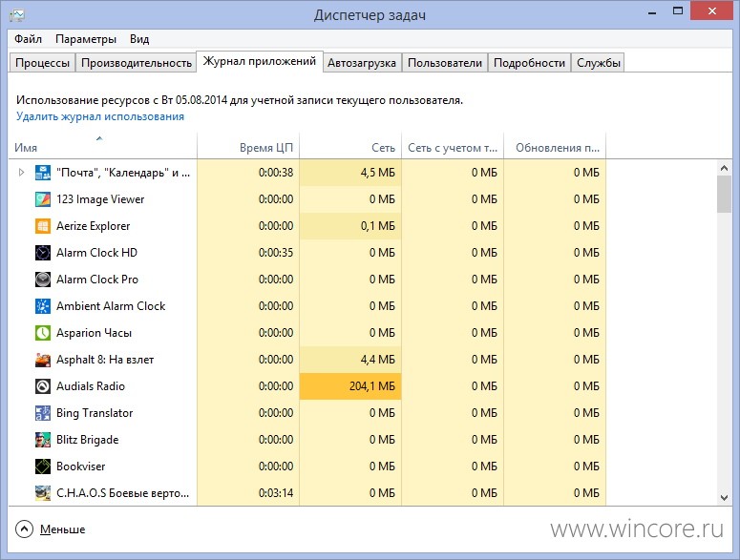Screen dimensions: 740x560
Task: Click the Меньше circle arrow icon
Action: tap(24, 529)
